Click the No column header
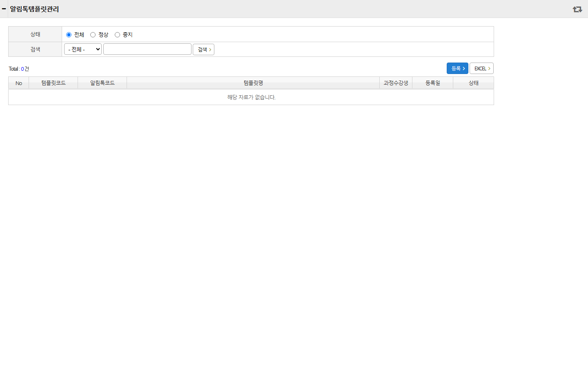This screenshot has height=368, width=588. click(x=19, y=83)
